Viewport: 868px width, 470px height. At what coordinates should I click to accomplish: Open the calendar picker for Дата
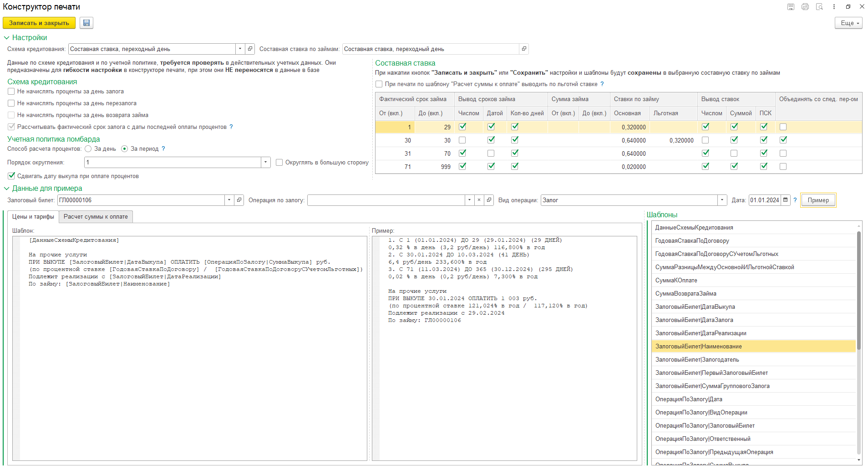pos(786,200)
